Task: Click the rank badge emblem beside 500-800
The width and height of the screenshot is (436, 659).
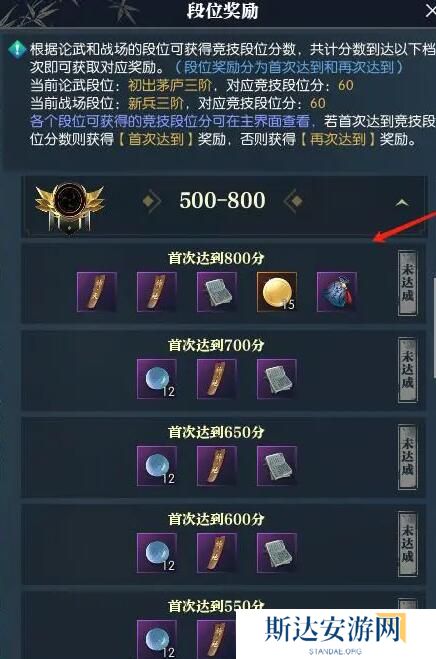Action: (70, 208)
